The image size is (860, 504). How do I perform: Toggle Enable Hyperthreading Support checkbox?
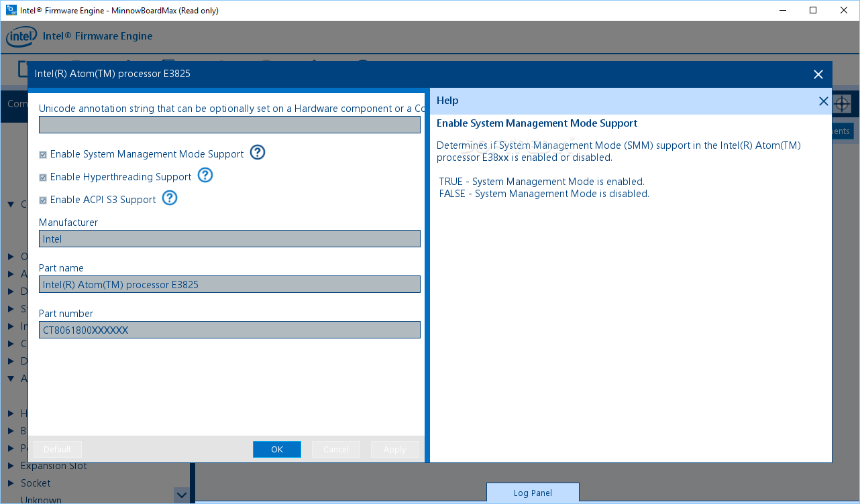tap(43, 178)
